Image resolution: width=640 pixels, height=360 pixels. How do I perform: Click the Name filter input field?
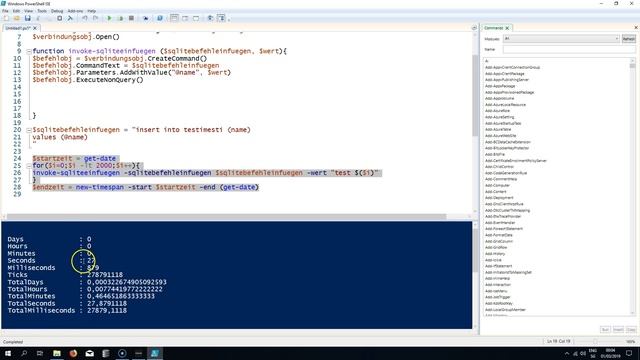pyautogui.click(x=569, y=49)
